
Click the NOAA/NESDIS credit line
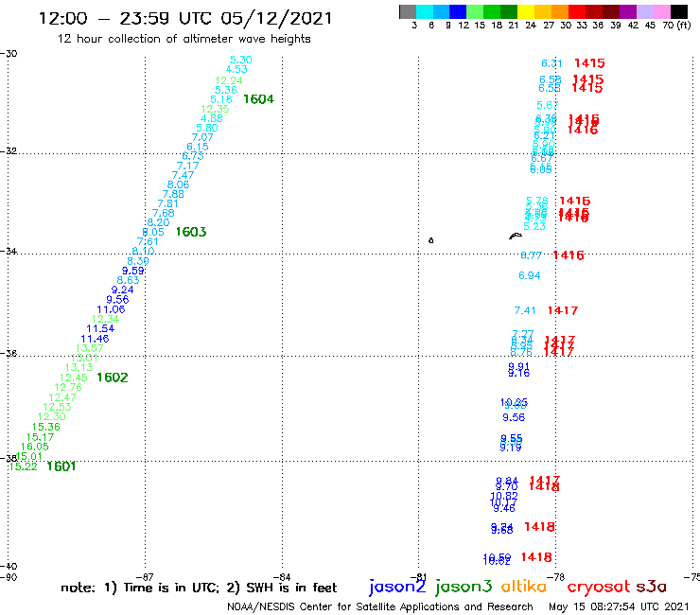pyautogui.click(x=380, y=606)
